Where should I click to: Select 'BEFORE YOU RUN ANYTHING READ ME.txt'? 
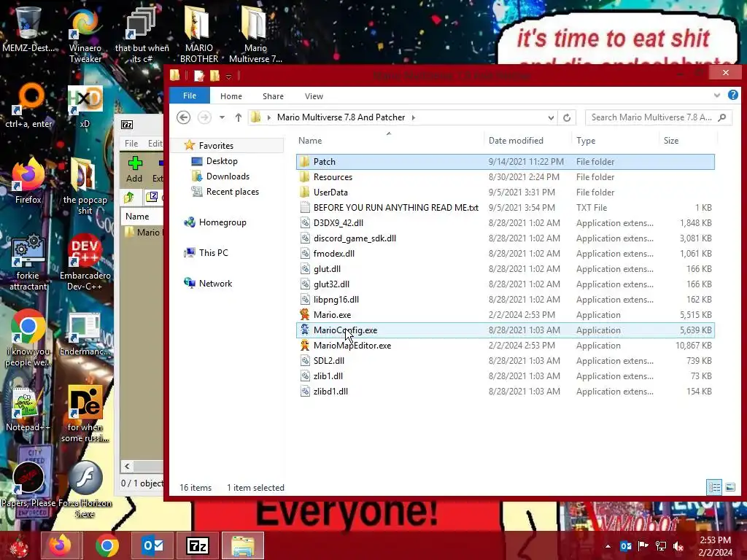505,208
